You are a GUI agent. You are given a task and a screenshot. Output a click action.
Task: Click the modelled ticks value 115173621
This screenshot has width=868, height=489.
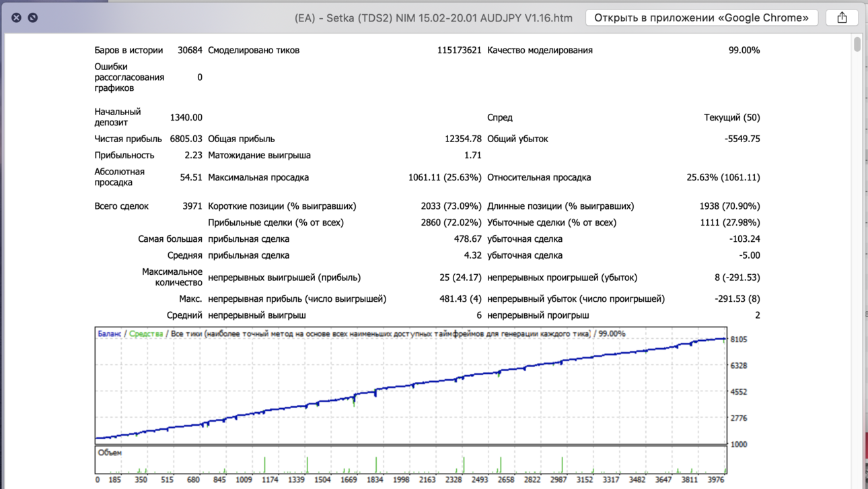[459, 51]
